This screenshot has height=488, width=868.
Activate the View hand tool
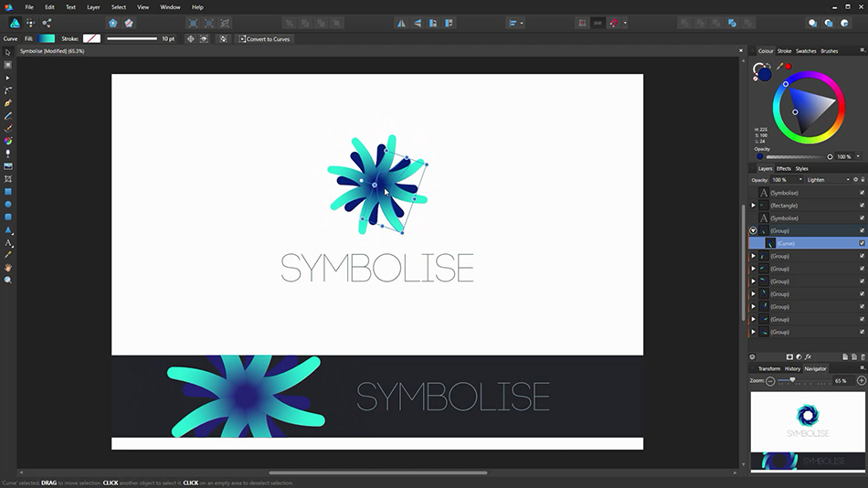8,268
